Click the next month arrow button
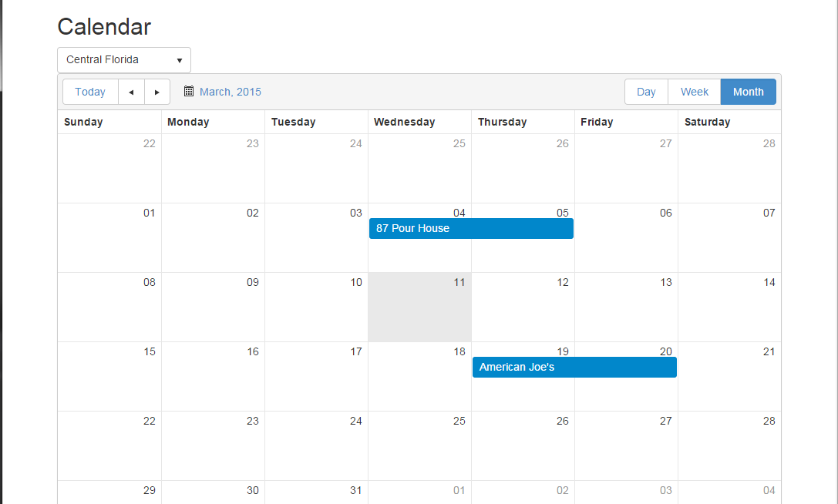This screenshot has width=838, height=504. 157,92
